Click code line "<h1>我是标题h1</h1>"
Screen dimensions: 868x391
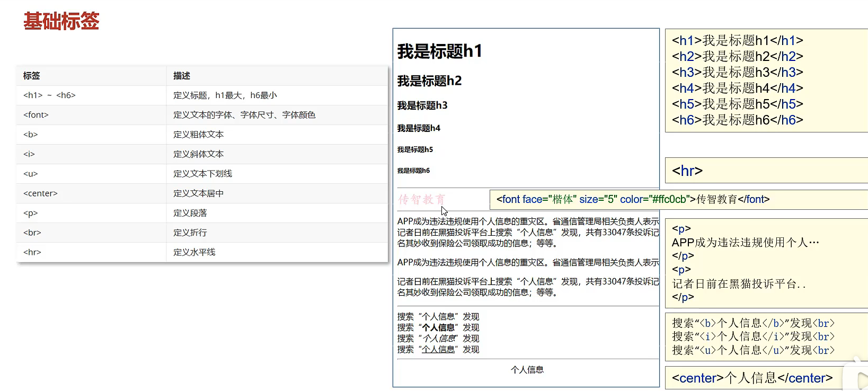tap(738, 40)
